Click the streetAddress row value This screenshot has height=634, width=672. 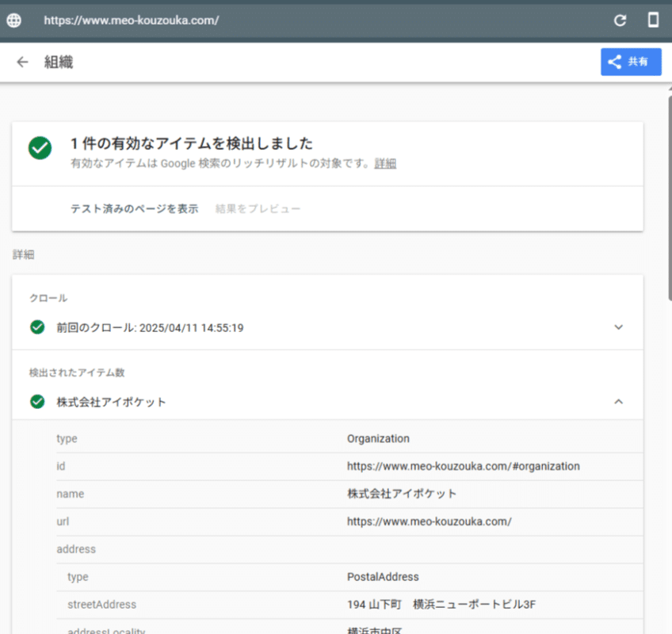coord(441,605)
